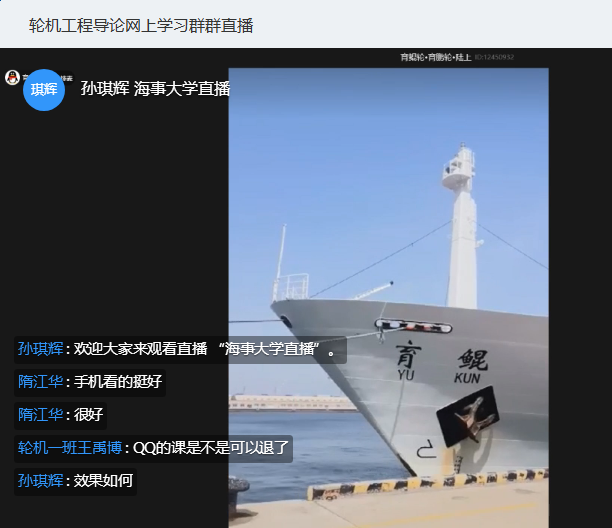
Task: Click the QQ的课是不是可以退了 message
Action: [211, 448]
